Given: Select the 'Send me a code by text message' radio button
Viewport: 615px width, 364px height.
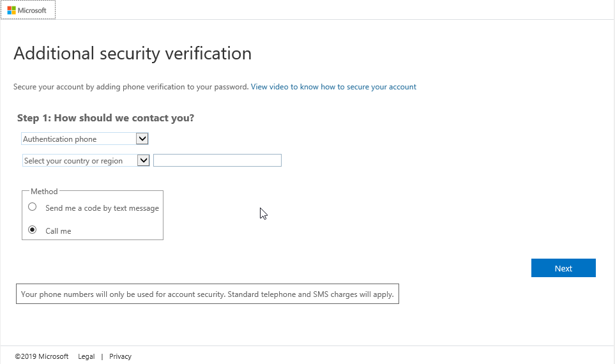Looking at the screenshot, I should [33, 207].
